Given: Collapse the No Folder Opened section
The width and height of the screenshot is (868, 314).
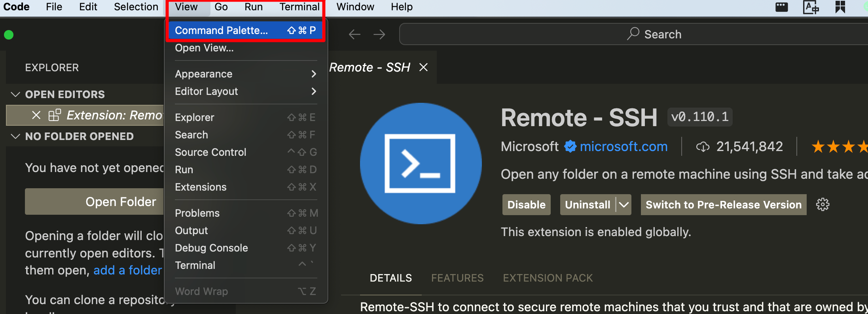Looking at the screenshot, I should click(x=16, y=136).
